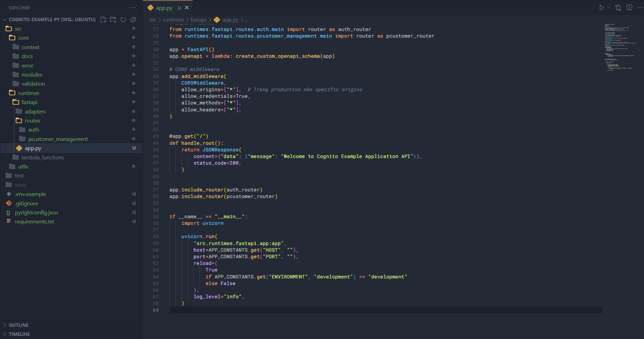Click the New Folder icon in Explorer
644x339 pixels.
pos(113,20)
